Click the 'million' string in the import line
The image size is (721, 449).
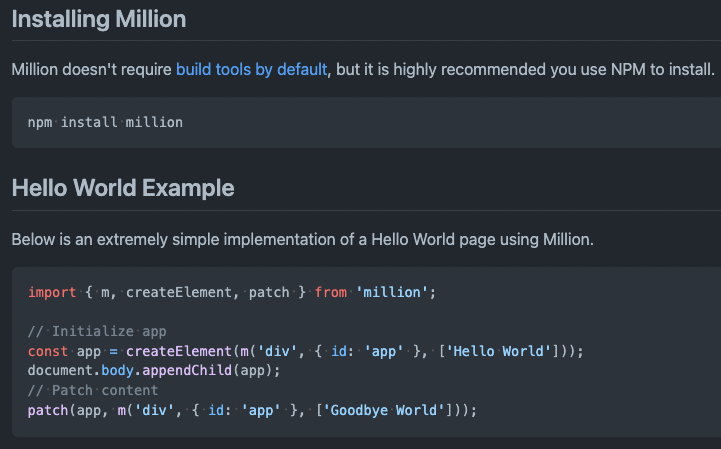pos(392,292)
